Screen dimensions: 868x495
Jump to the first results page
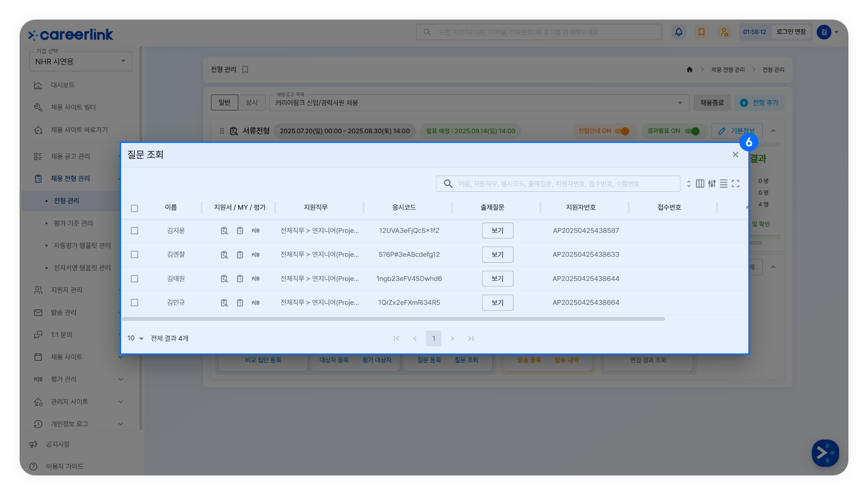pyautogui.click(x=396, y=339)
